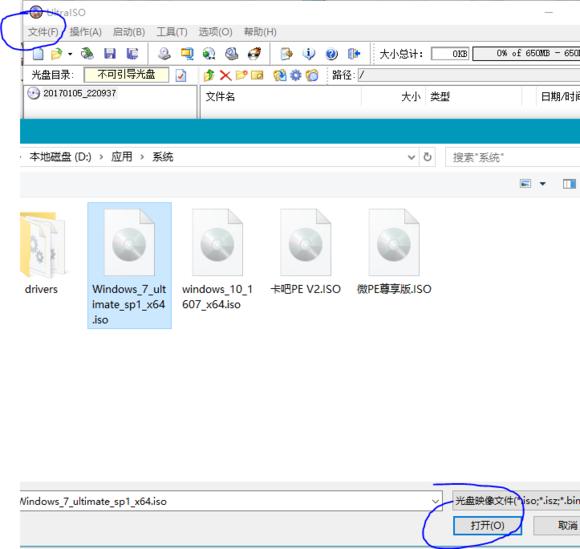This screenshot has width=580, height=549.
Task: Toggle the preview pane icon
Action: [x=569, y=183]
